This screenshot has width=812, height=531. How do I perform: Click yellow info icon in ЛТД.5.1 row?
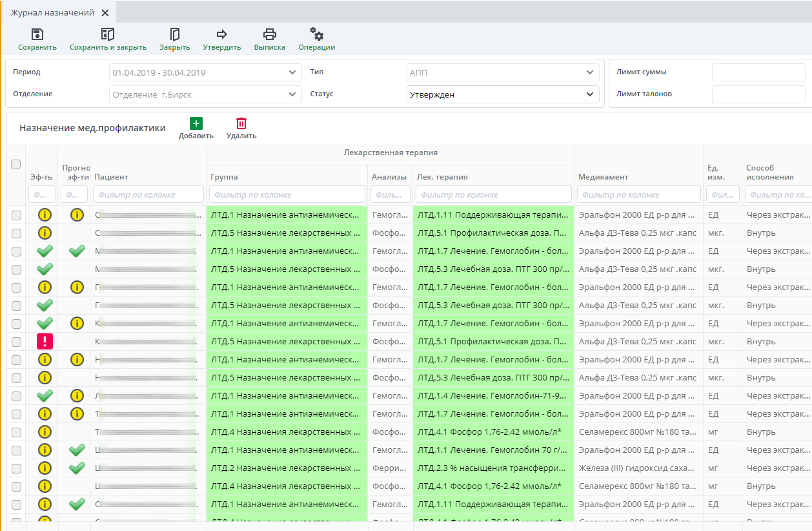tap(45, 233)
